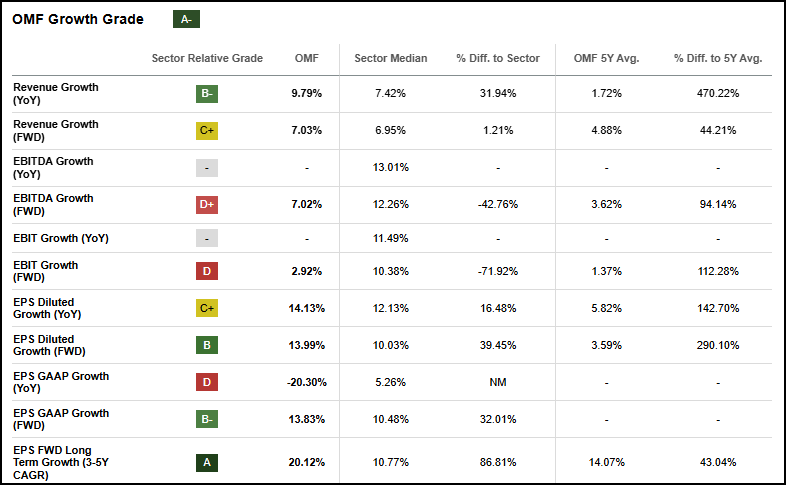Click the B- badge for EPS GAAP Growth (FWD)
This screenshot has height=485, width=786.
coord(207,420)
